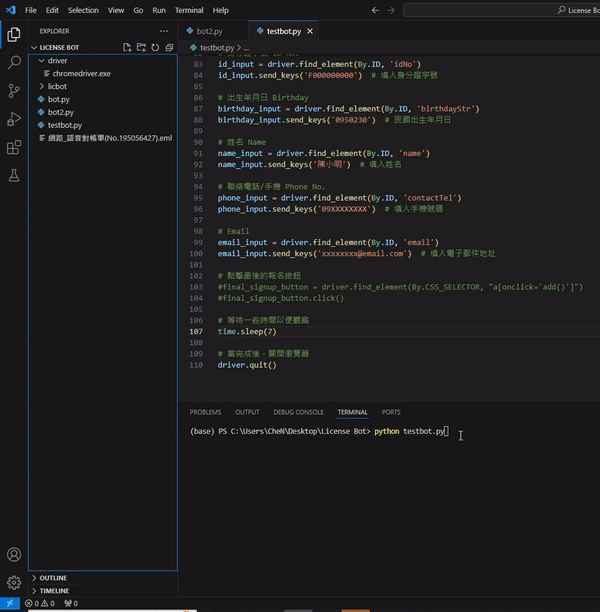Click line number 107 in gutter
This screenshot has height=612, width=600.
pos(196,332)
